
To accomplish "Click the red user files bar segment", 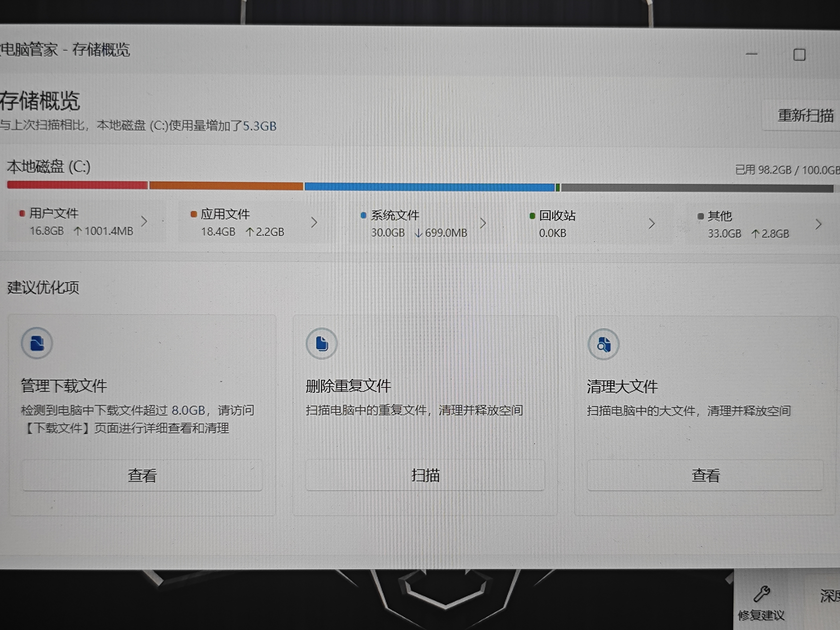I will pos(77,185).
